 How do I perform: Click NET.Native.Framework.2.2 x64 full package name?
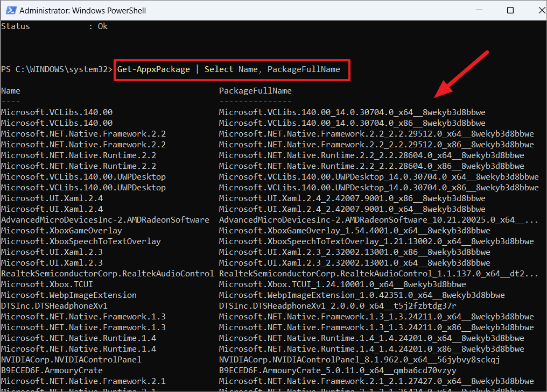click(376, 134)
